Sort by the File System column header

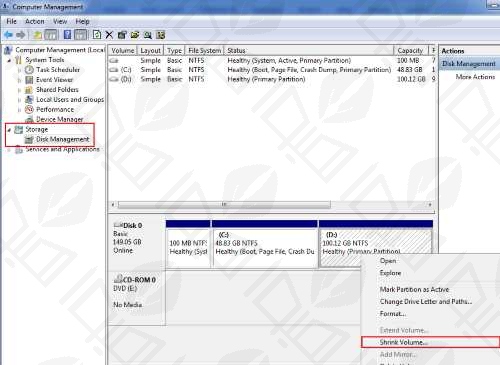click(204, 50)
